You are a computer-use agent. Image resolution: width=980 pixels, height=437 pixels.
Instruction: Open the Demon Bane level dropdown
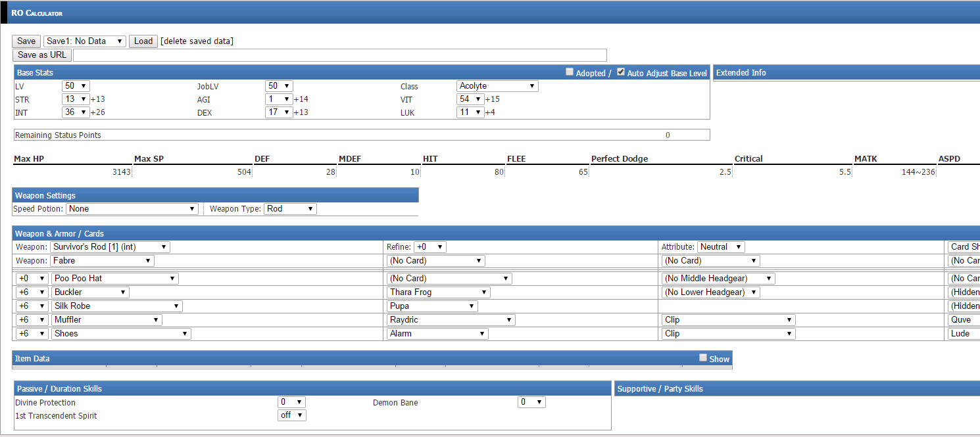[531, 402]
